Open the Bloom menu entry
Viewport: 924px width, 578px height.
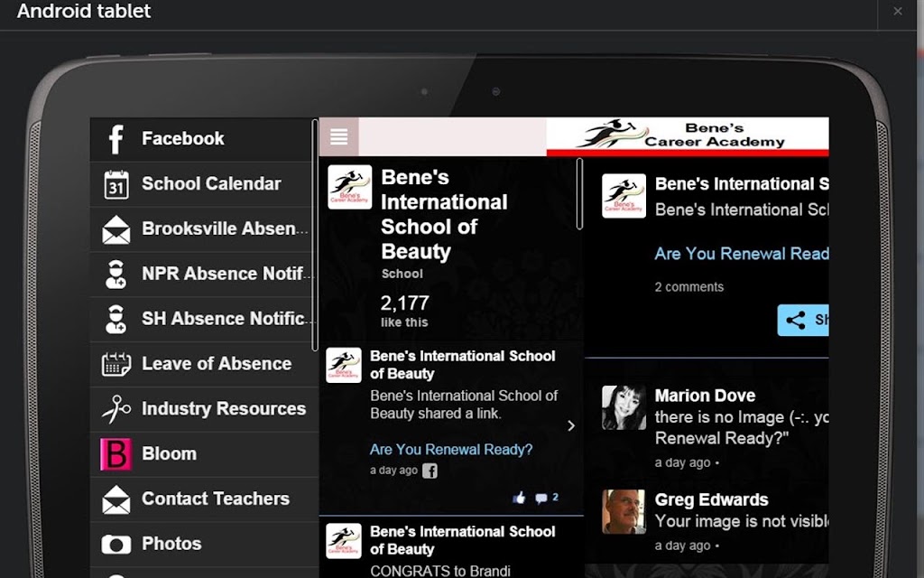coord(204,453)
